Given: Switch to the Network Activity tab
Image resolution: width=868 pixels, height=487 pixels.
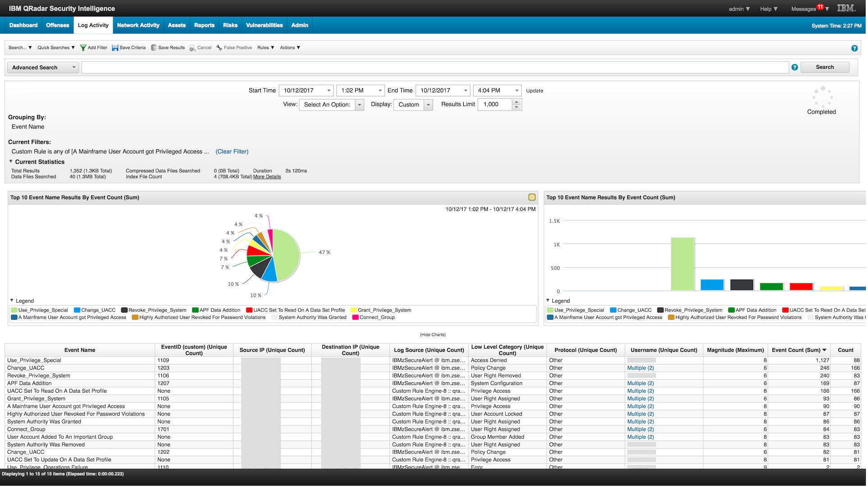Looking at the screenshot, I should (x=138, y=25).
